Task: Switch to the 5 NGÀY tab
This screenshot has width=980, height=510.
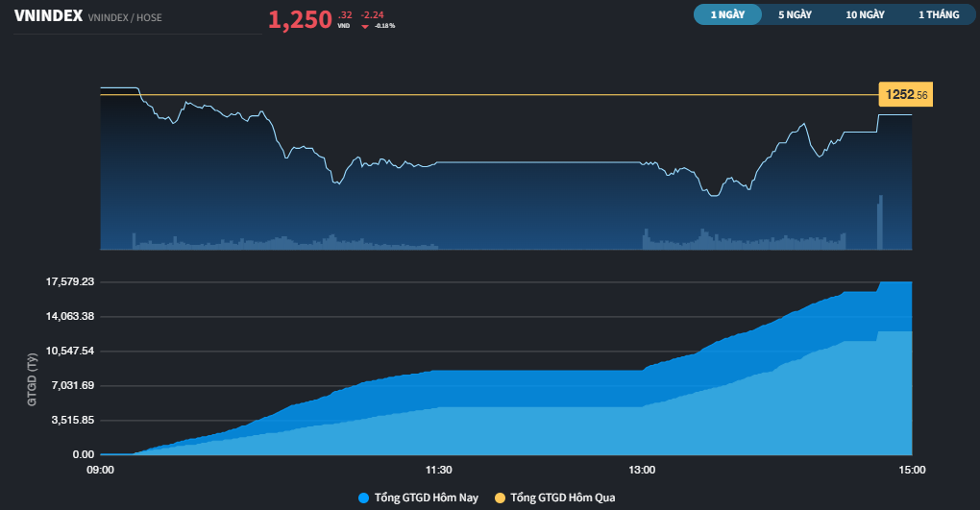Action: [x=795, y=14]
